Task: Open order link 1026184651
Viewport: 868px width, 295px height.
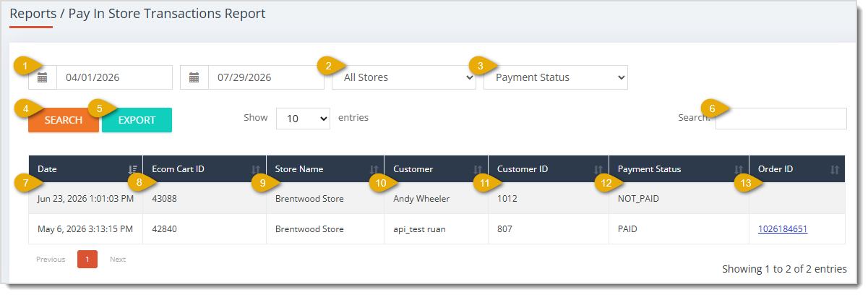Action: (783, 229)
